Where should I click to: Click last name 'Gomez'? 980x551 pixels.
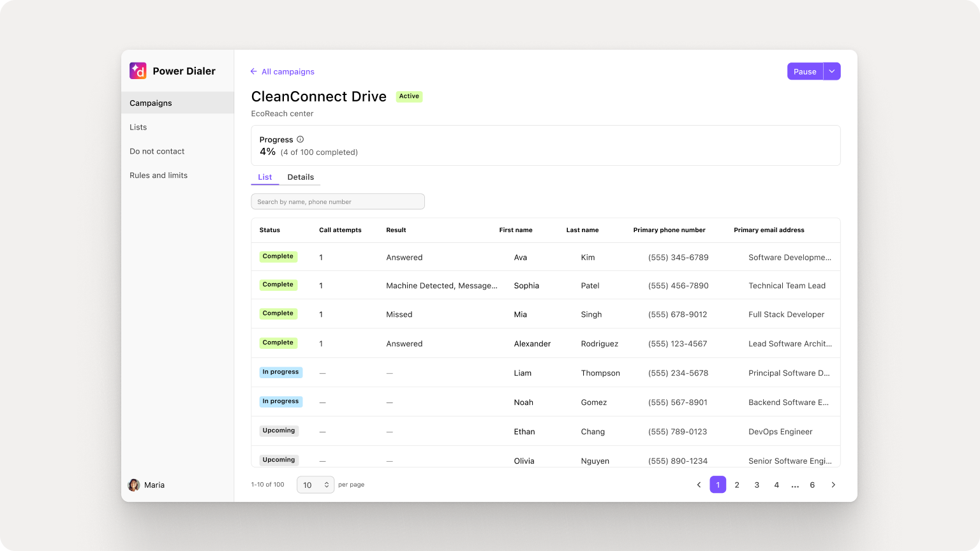pos(594,402)
